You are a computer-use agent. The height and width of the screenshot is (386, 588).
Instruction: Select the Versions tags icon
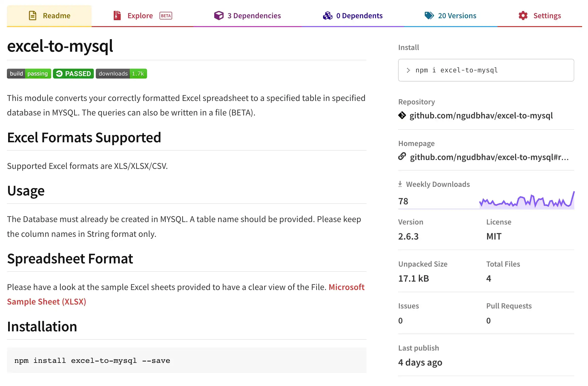[429, 15]
